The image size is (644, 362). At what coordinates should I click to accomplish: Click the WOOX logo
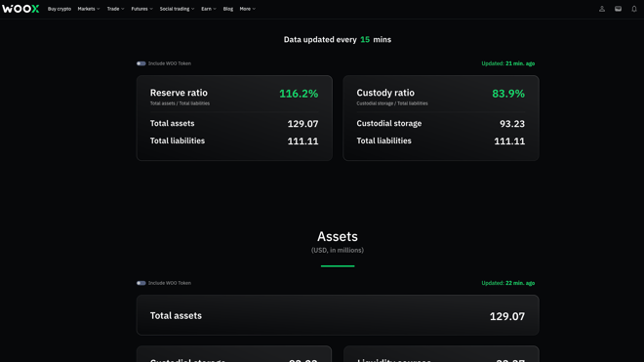tap(20, 9)
